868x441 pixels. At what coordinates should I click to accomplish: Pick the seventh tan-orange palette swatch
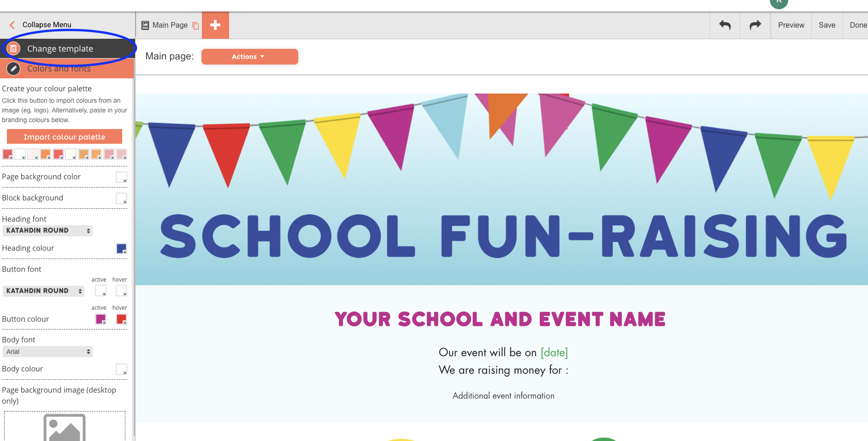click(83, 154)
